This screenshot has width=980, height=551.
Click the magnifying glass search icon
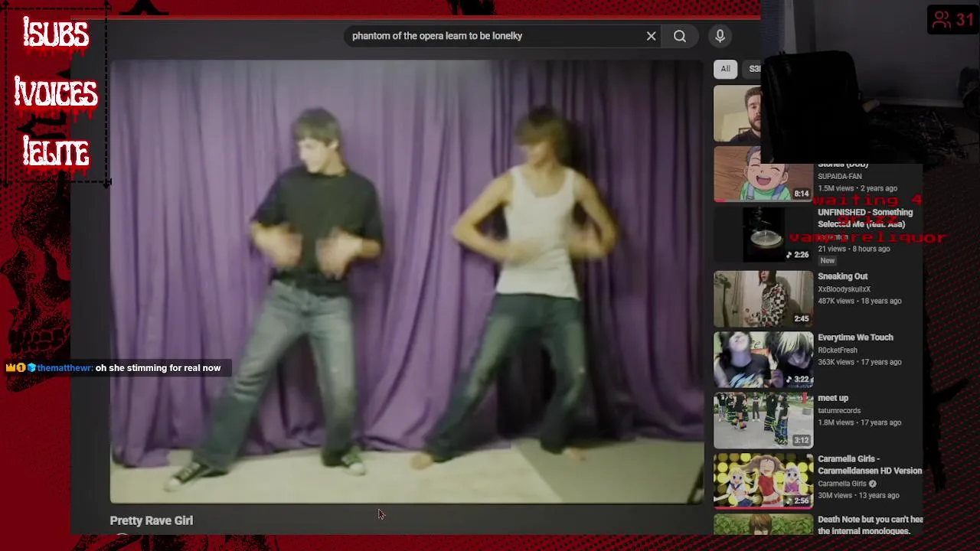click(x=680, y=36)
